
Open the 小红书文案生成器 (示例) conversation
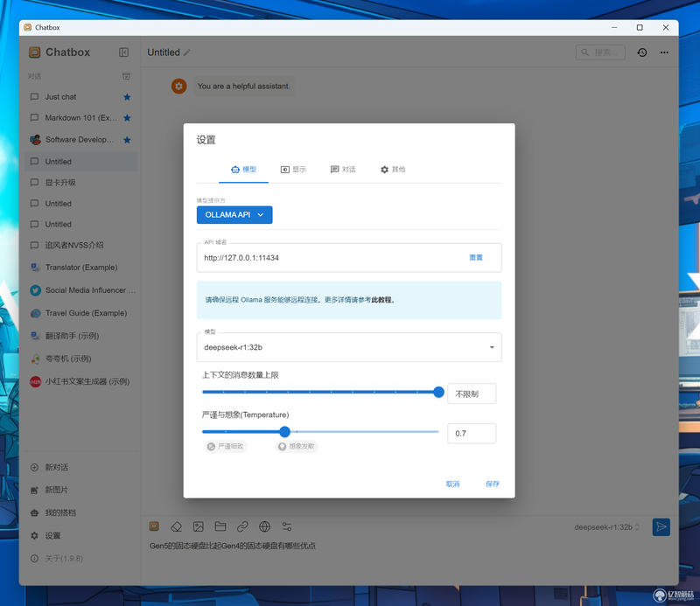coord(80,381)
